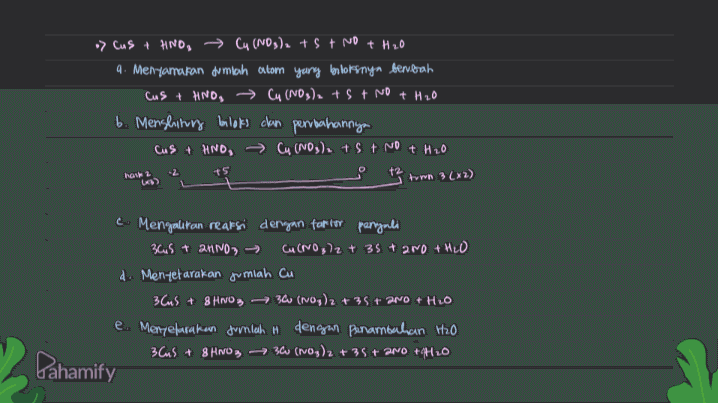Click heading 'b. Menghitung biloks dan perubahannya'
Screen dimensions: 718x406
[243, 124]
